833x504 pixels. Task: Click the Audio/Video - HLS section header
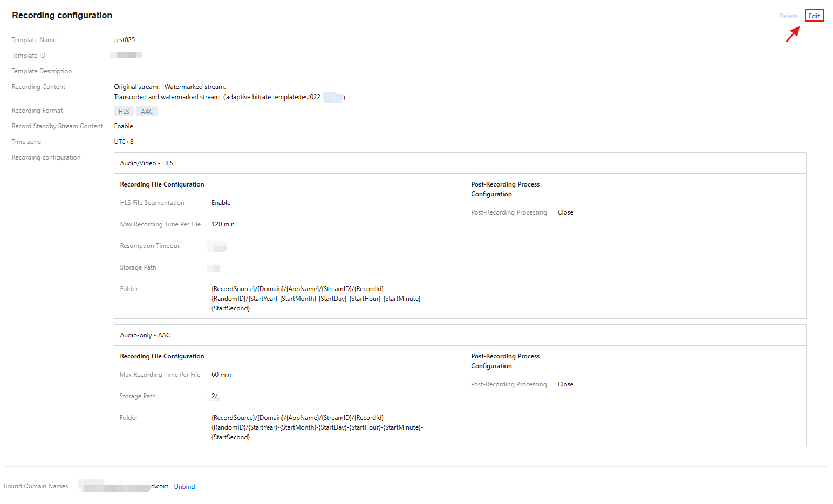point(147,163)
